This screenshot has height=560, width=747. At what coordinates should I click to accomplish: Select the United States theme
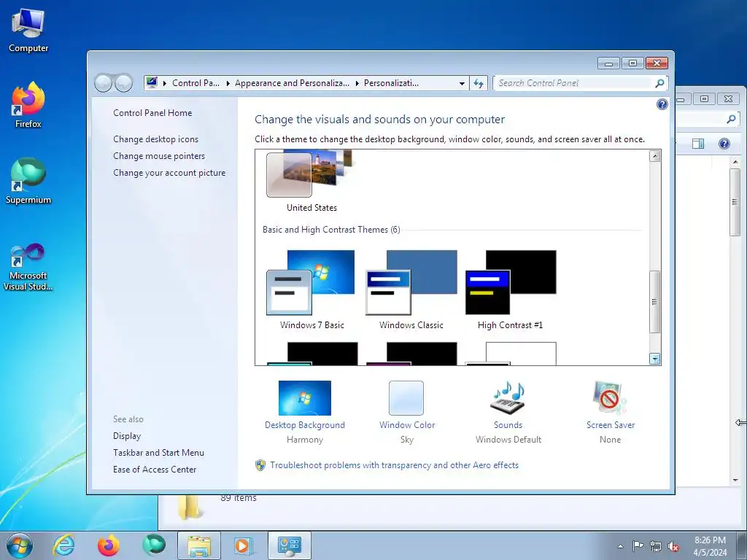pos(311,182)
